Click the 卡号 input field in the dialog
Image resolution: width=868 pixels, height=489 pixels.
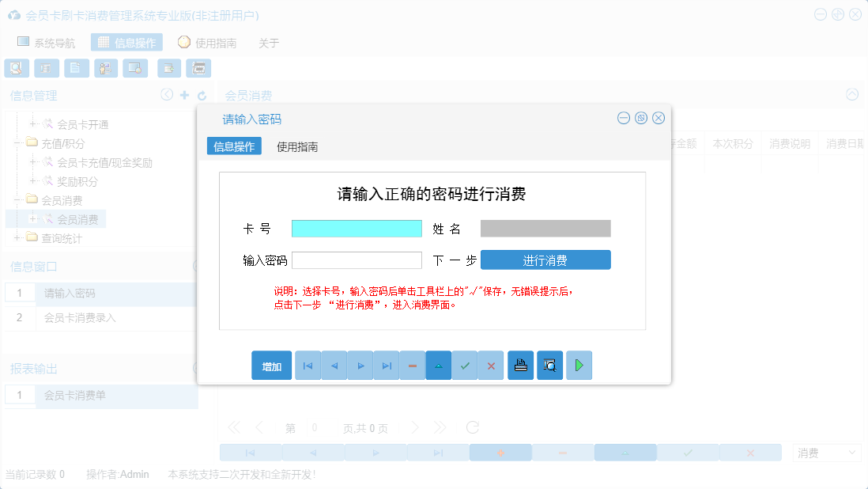(x=357, y=229)
